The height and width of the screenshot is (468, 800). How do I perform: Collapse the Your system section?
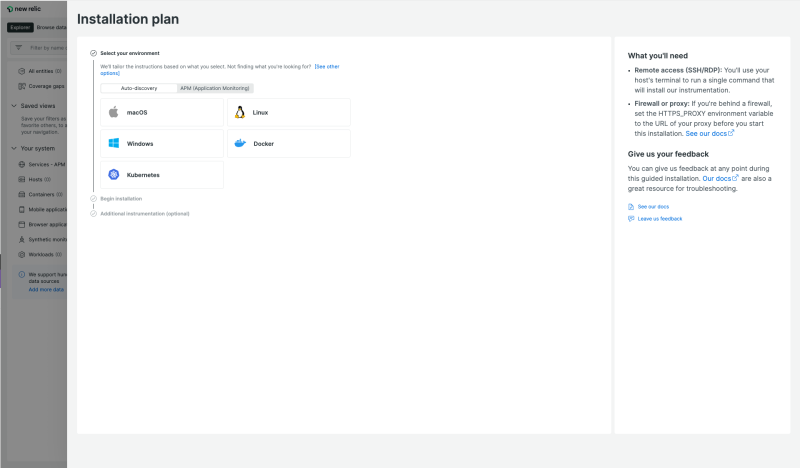click(14, 149)
